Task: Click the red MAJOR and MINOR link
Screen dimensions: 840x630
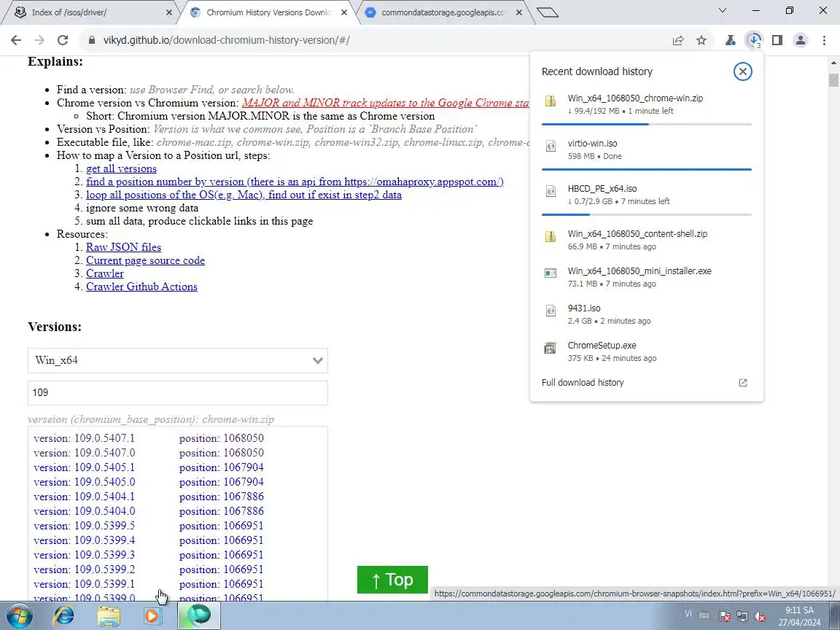Action: 385,103
